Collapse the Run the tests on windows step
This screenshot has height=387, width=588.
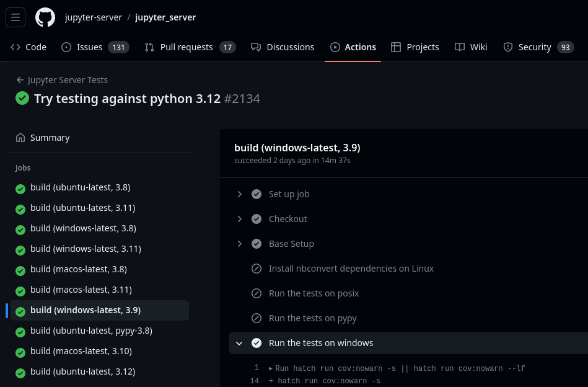pos(239,342)
